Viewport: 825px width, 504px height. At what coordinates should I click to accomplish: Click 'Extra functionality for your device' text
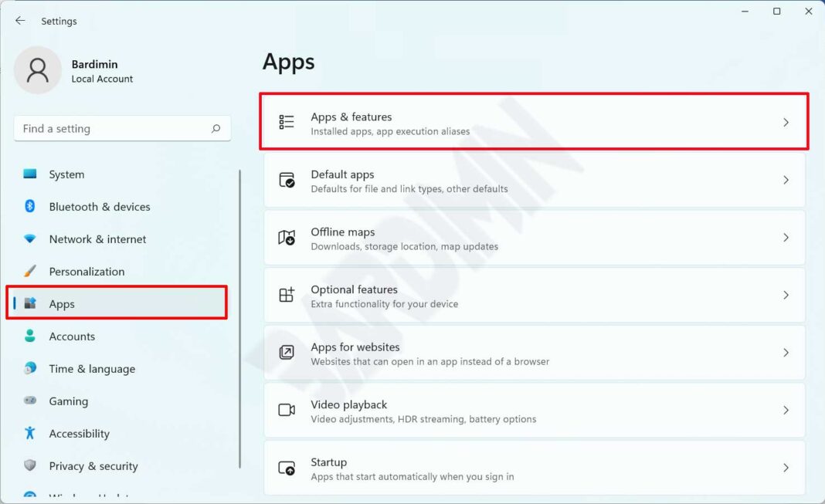pyautogui.click(x=384, y=304)
